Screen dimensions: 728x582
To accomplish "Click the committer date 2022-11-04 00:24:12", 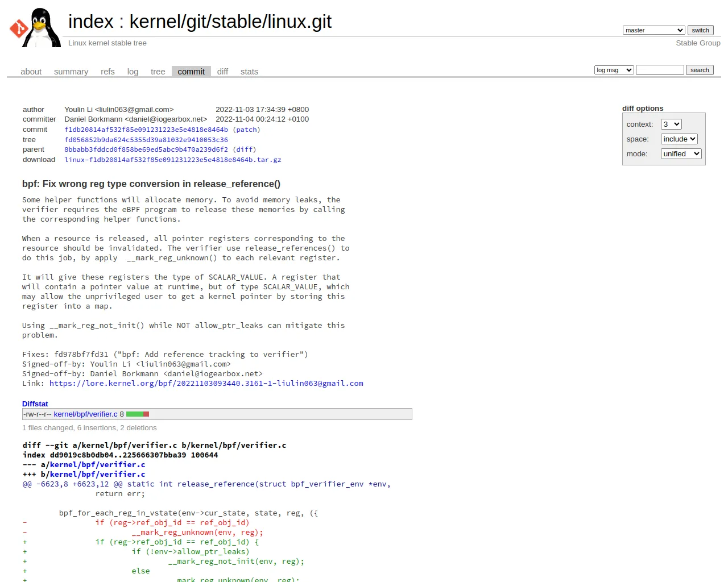I will 262,119.
